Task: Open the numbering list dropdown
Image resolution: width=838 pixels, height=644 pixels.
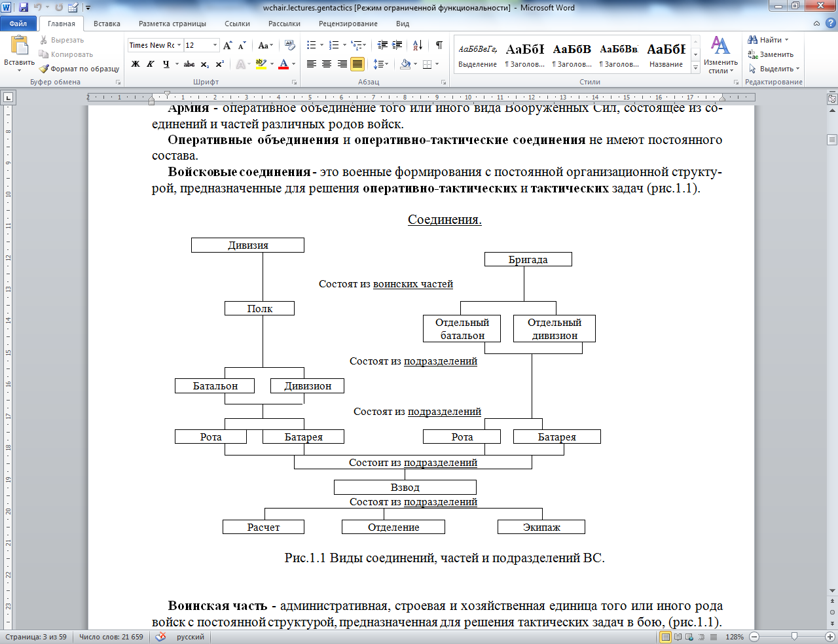Action: [344, 45]
